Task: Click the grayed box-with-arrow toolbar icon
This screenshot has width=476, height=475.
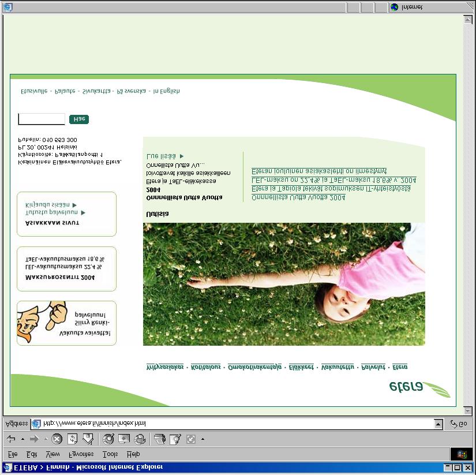Action: [x=190, y=439]
